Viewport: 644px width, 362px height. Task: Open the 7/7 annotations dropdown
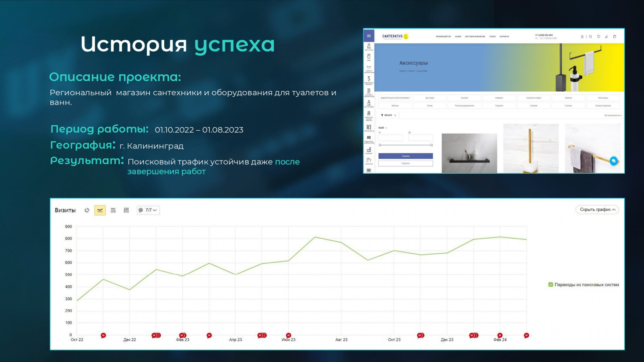pos(148,210)
